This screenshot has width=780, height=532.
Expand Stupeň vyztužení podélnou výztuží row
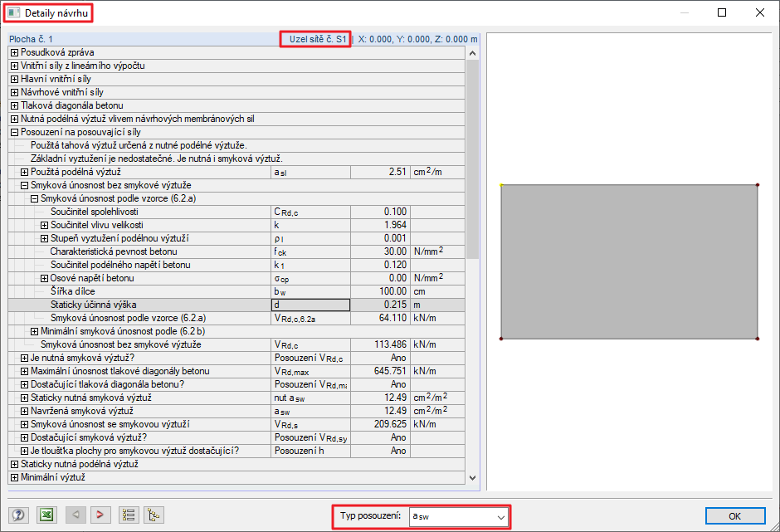44,238
